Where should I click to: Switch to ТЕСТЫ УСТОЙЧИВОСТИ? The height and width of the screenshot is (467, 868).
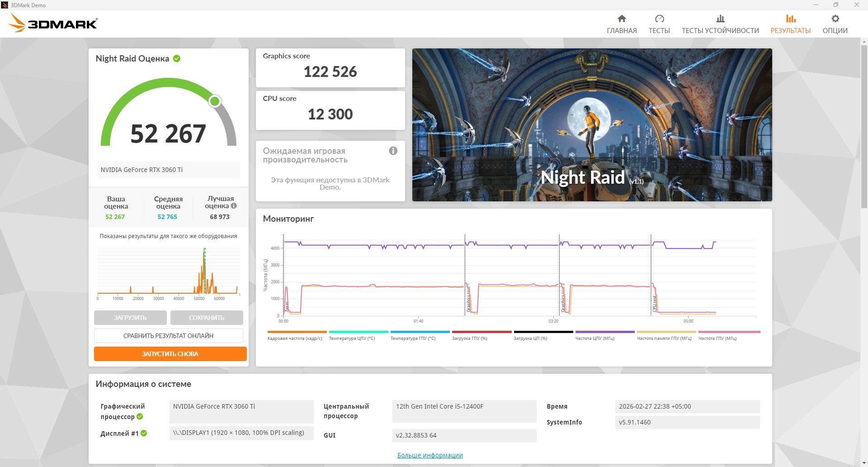720,24
